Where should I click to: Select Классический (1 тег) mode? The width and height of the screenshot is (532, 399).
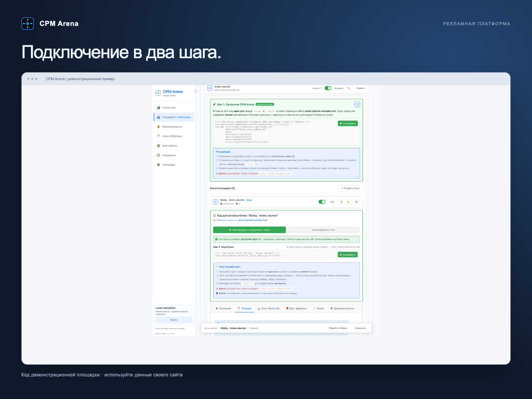(324, 230)
